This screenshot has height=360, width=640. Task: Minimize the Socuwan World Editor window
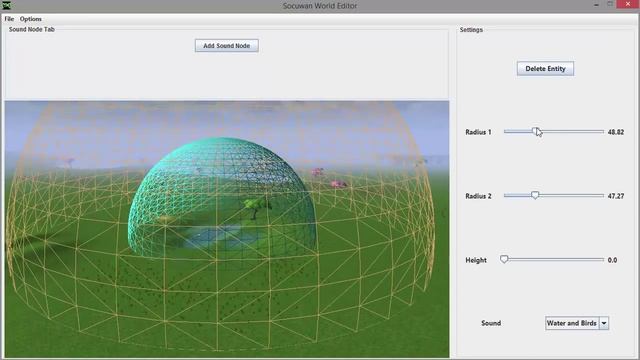coord(596,4)
